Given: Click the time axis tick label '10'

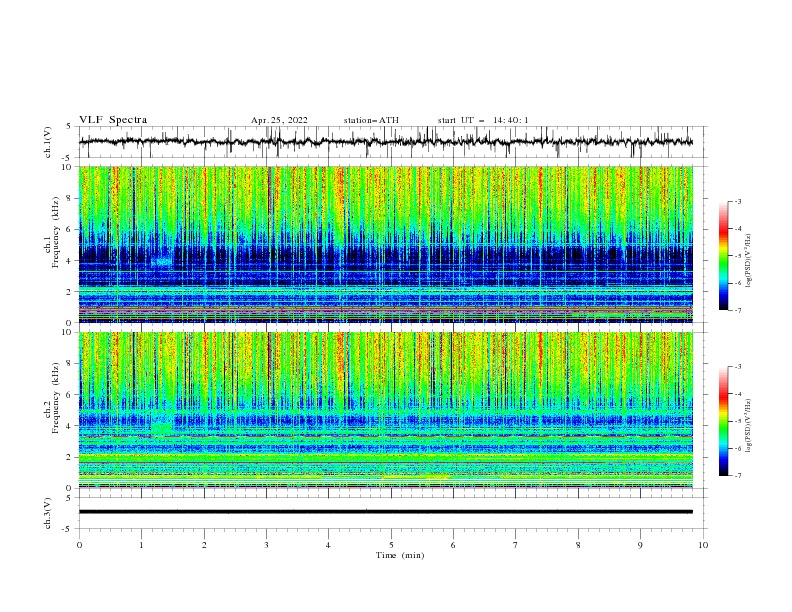Looking at the screenshot, I should [x=703, y=545].
